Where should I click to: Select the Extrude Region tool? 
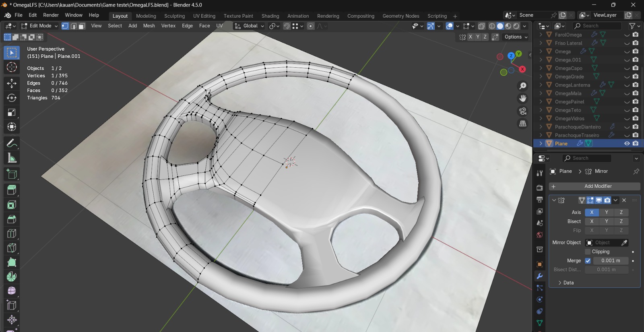(x=12, y=190)
